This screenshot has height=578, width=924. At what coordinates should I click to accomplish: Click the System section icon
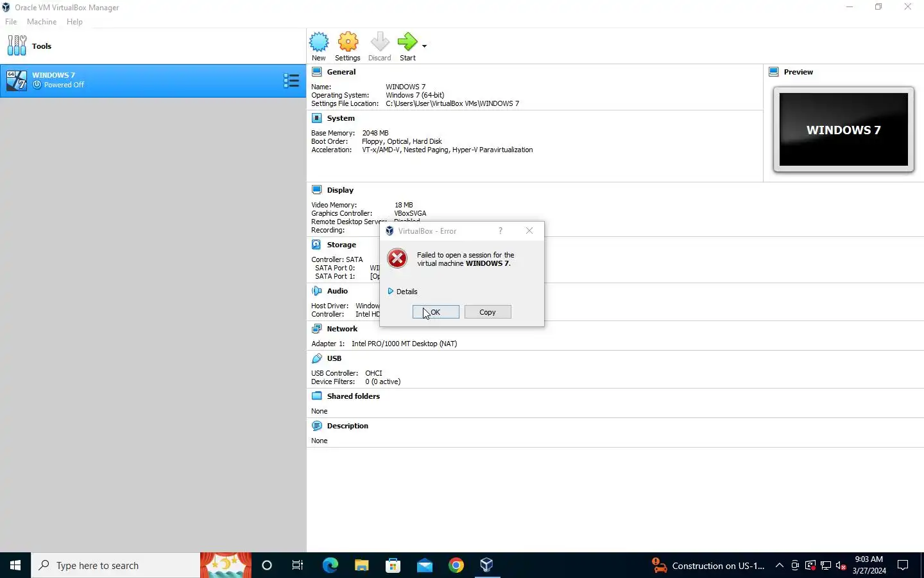tap(317, 118)
